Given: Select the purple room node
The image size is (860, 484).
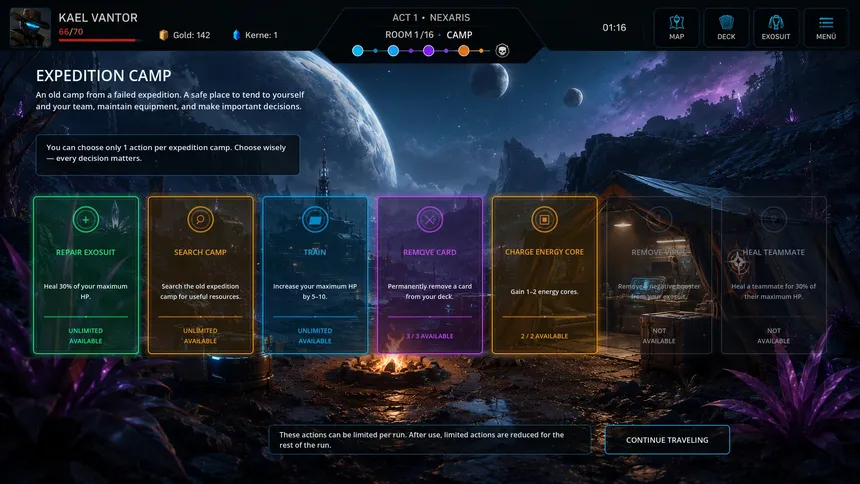Looking at the screenshot, I should [x=429, y=51].
